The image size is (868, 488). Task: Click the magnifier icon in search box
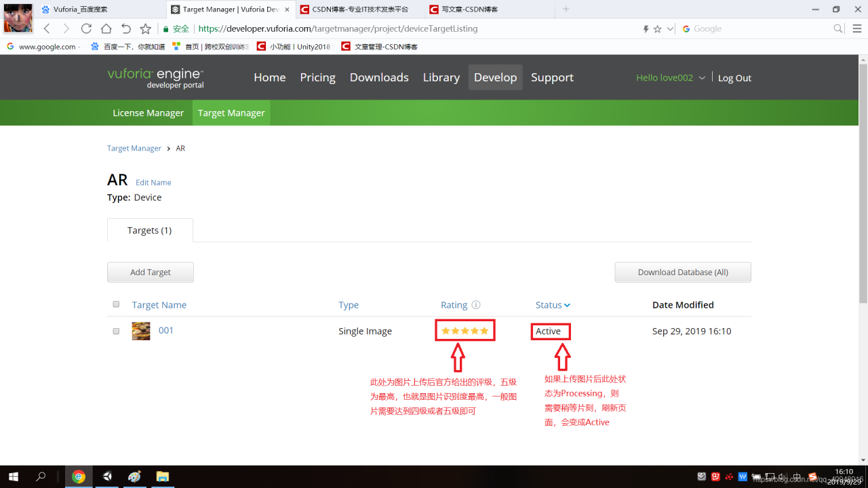click(838, 28)
